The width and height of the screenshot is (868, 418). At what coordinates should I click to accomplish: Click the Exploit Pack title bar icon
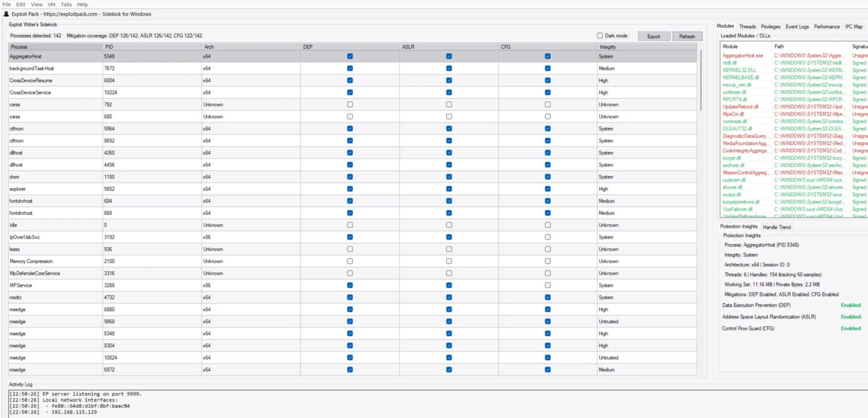click(x=6, y=14)
